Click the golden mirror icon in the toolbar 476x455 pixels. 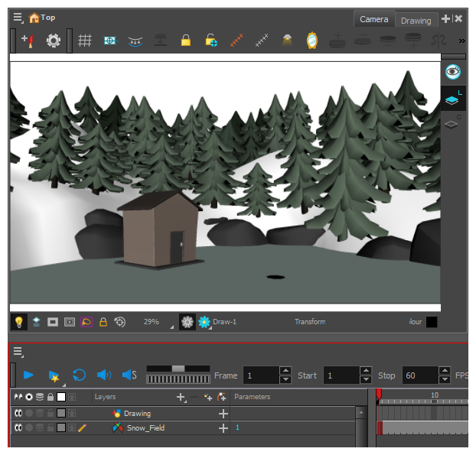pyautogui.click(x=312, y=41)
